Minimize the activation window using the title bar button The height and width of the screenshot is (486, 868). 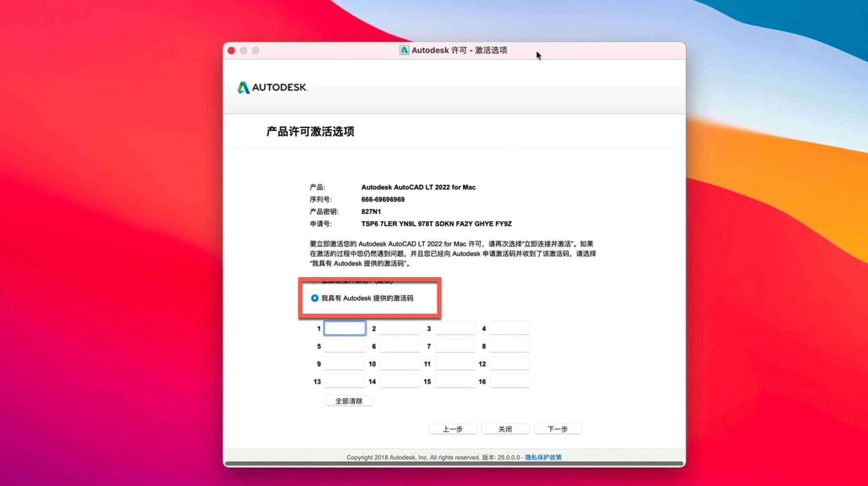coord(244,51)
